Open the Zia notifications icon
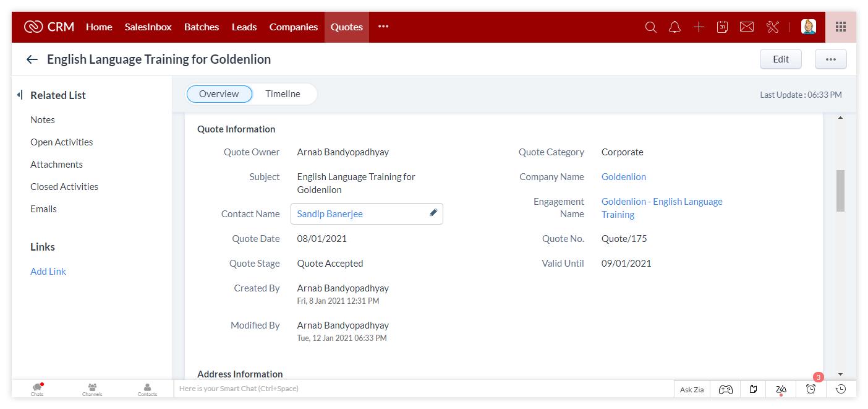 (x=781, y=389)
